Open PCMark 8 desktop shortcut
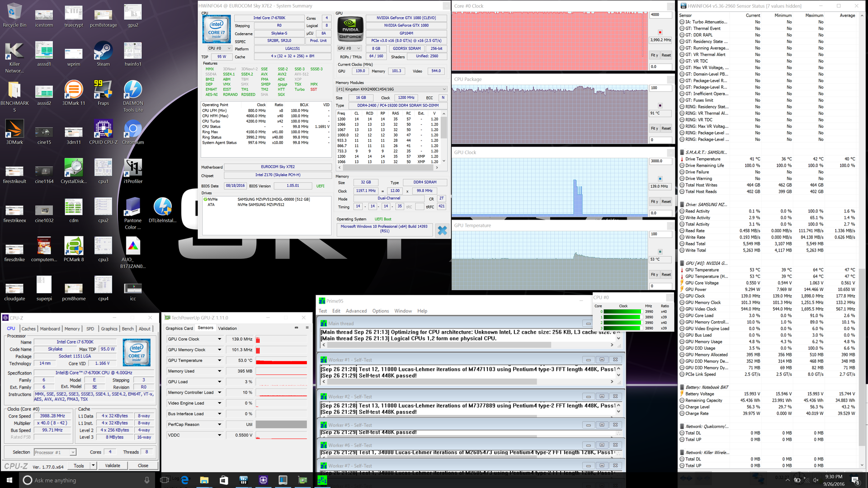The height and width of the screenshot is (488, 868). [74, 249]
